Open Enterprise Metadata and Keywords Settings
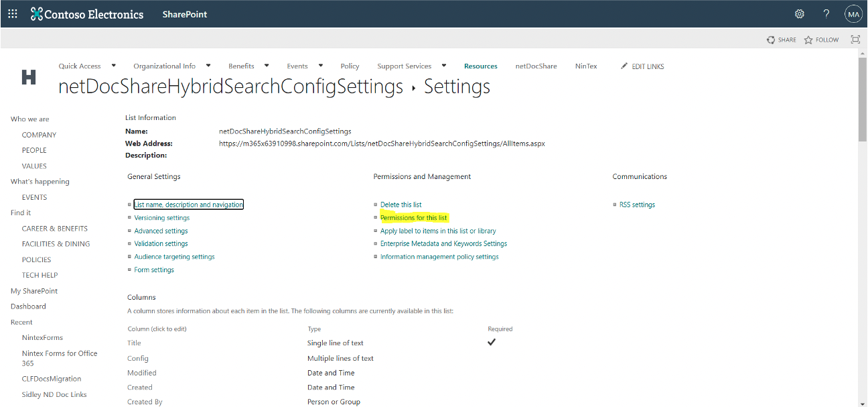This screenshot has height=407, width=868. (443, 244)
